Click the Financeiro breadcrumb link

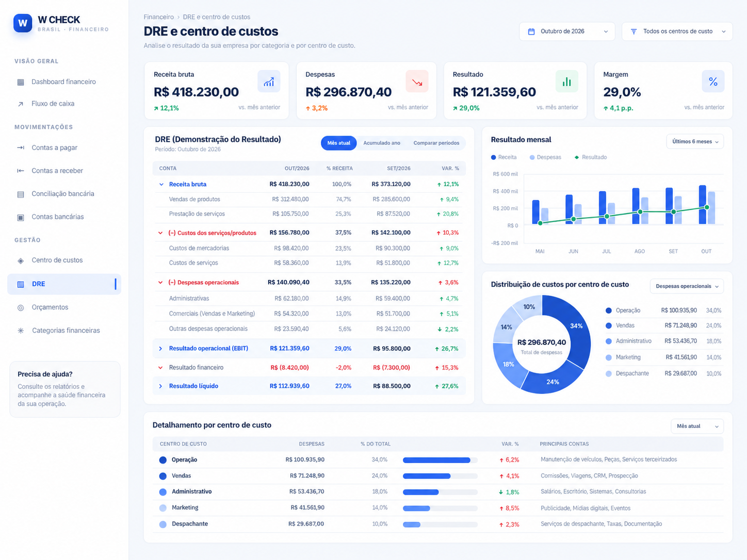[159, 17]
